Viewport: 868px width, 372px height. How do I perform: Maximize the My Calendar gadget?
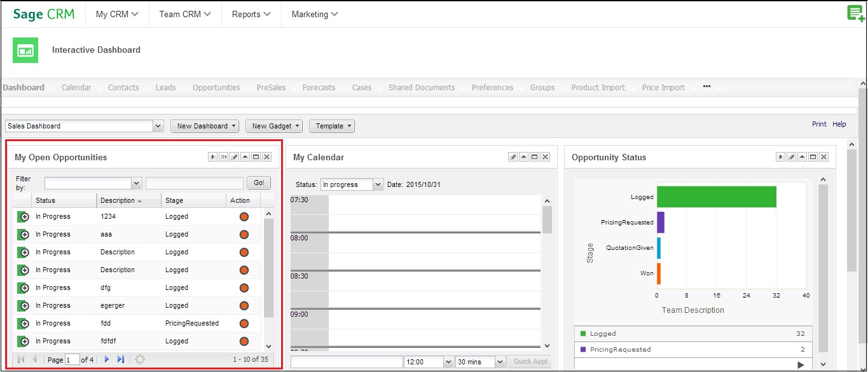coord(534,157)
